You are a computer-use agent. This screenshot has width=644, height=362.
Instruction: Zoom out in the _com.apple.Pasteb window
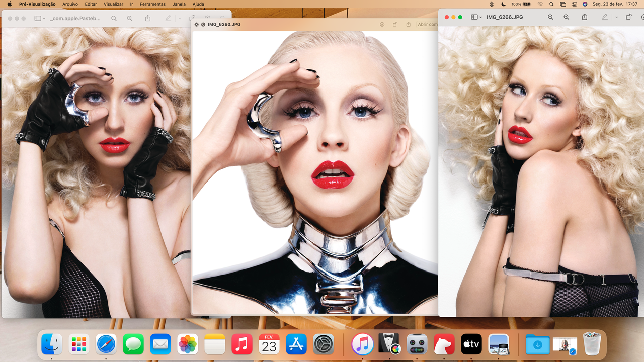(114, 19)
